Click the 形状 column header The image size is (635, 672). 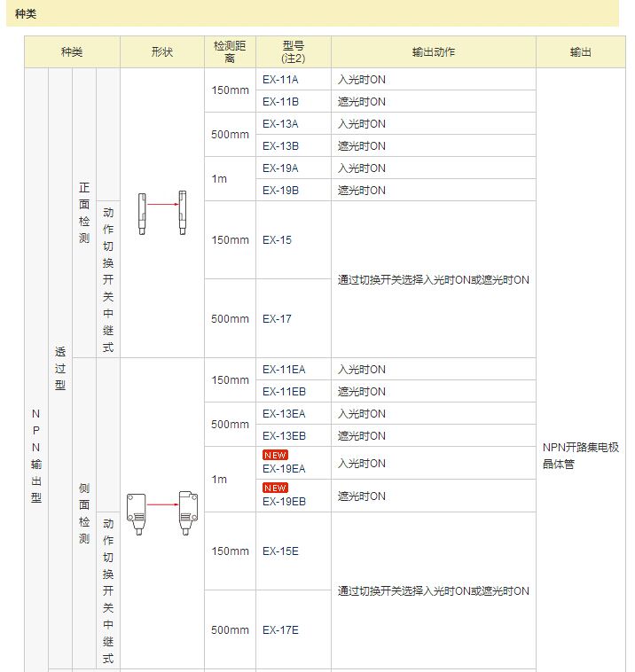click(161, 52)
